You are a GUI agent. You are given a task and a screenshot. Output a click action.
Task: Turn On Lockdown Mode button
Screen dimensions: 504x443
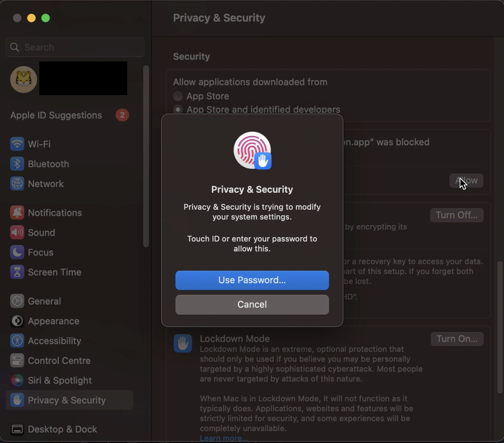click(457, 339)
